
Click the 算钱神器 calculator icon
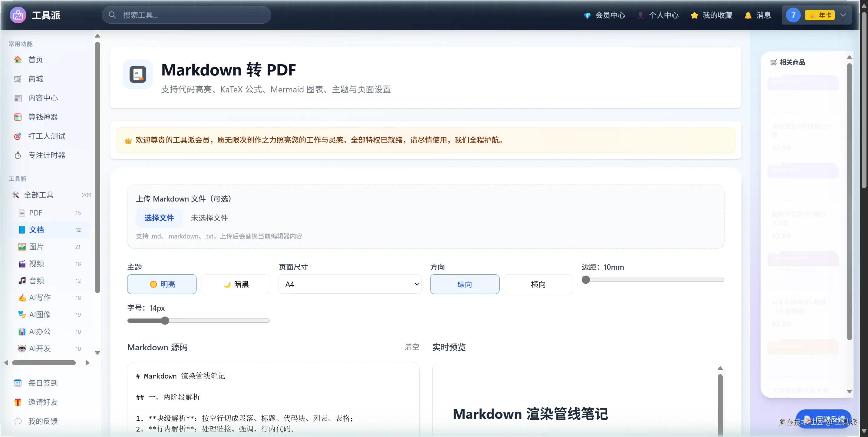[18, 117]
